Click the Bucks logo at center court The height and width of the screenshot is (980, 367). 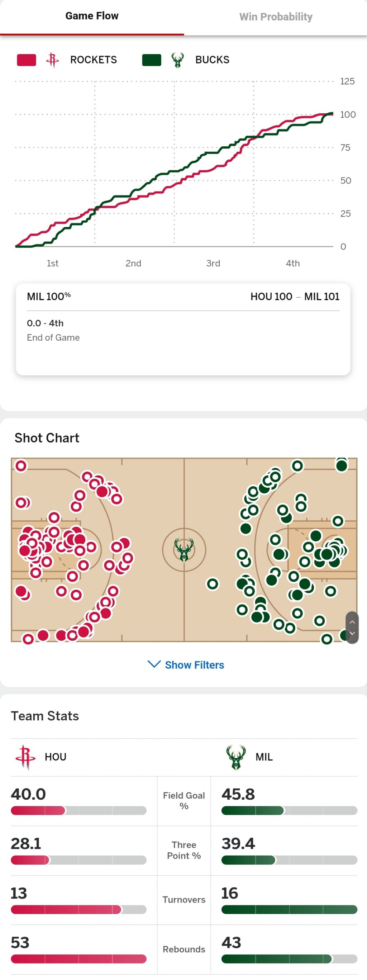(x=184, y=550)
